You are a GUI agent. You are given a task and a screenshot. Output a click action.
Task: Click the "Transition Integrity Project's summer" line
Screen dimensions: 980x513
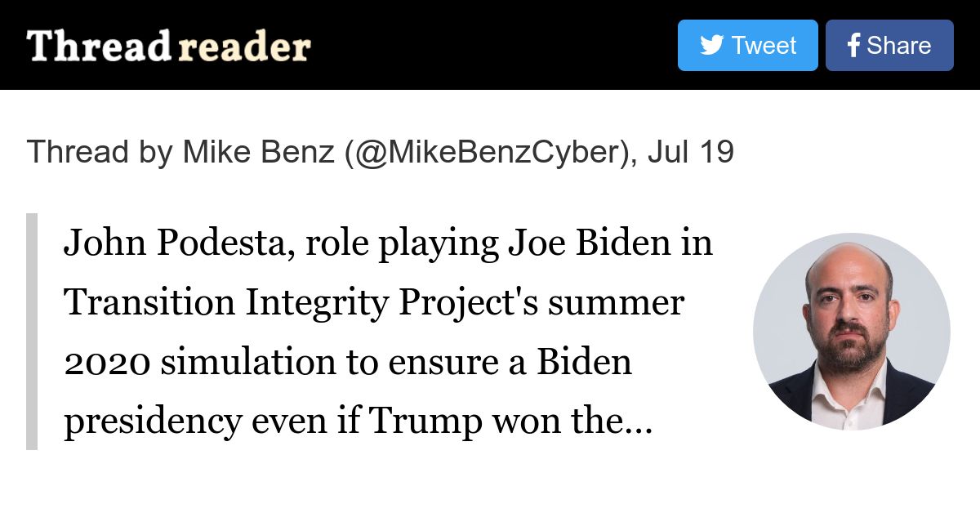click(x=374, y=303)
